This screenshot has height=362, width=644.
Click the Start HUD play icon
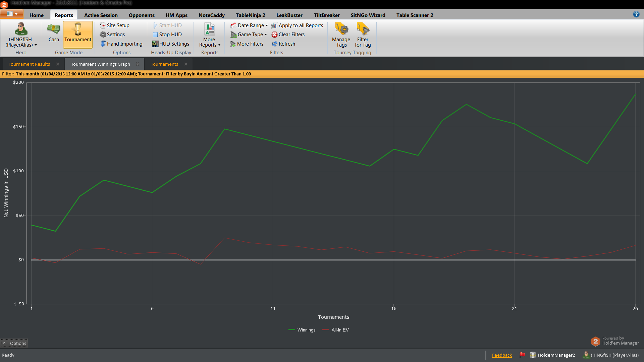point(155,25)
